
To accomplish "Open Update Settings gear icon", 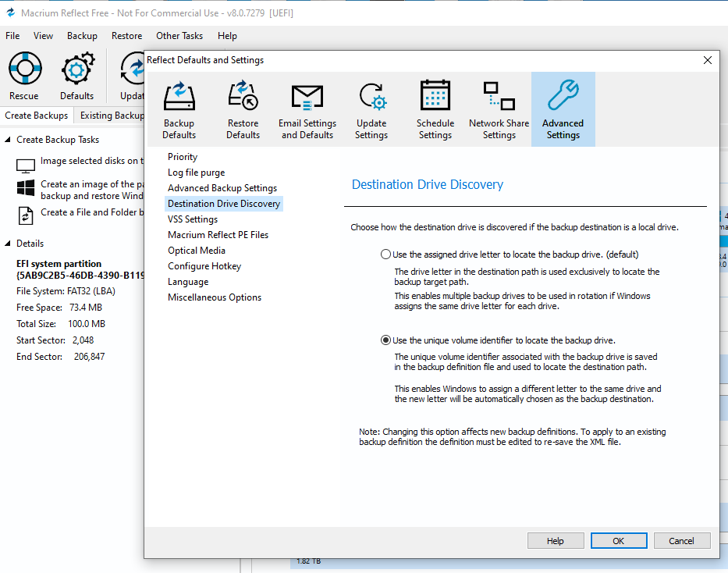I will pos(371,96).
